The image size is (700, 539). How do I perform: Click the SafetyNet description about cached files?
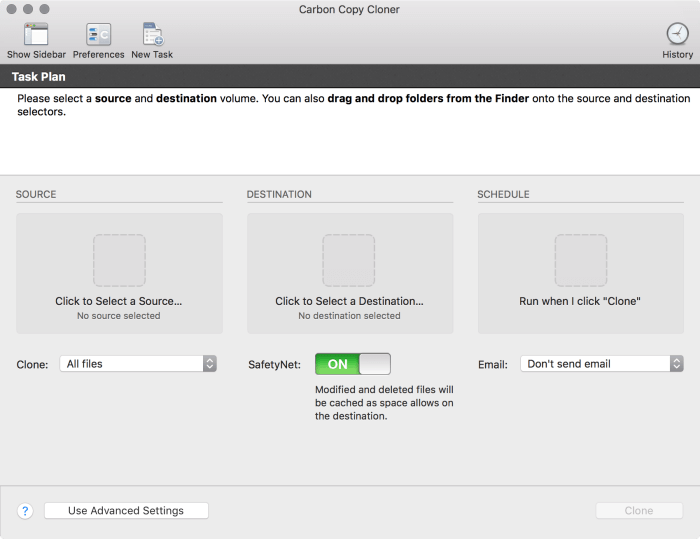pyautogui.click(x=384, y=403)
